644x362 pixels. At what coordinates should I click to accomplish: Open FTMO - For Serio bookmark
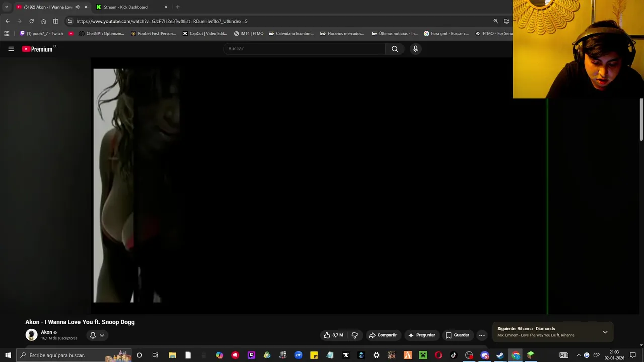coord(494,34)
